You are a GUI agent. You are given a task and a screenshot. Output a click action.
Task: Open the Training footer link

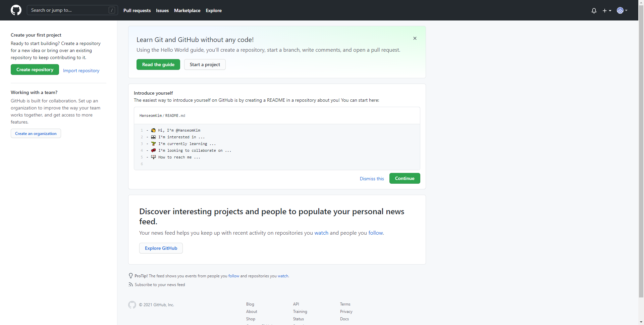pyautogui.click(x=300, y=312)
